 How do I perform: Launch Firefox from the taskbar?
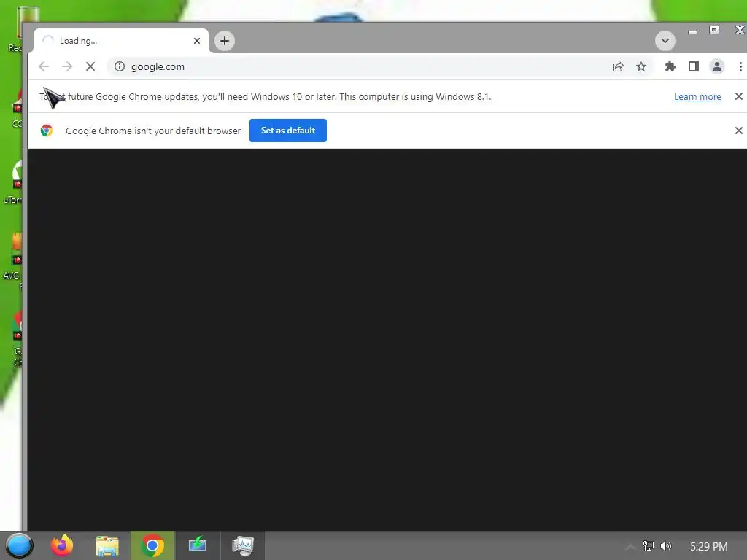point(62,545)
